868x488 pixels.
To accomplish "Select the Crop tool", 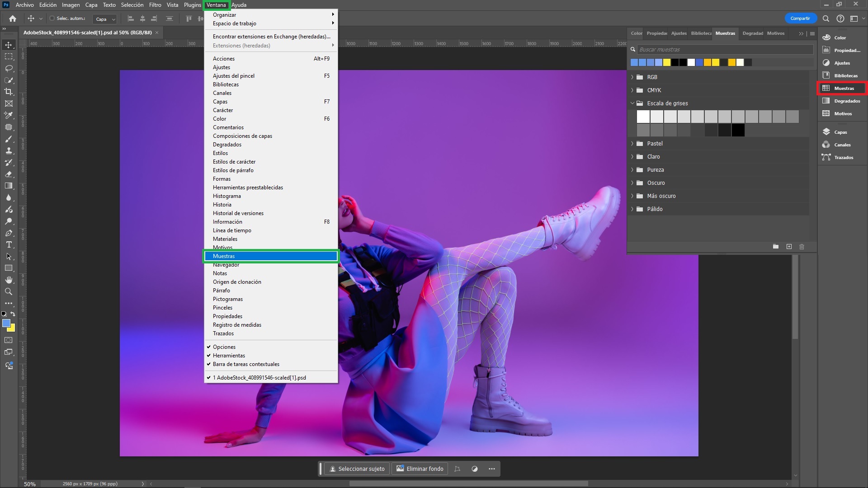I will pos(9,92).
